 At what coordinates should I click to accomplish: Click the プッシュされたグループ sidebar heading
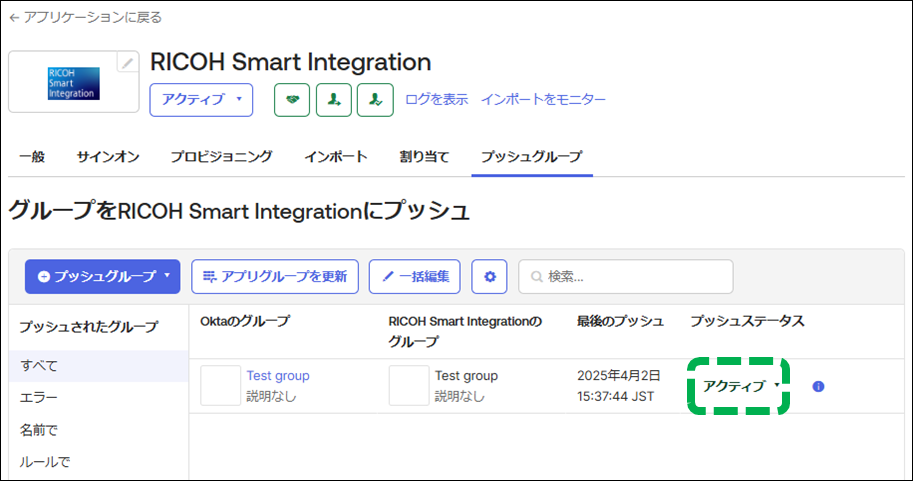(x=89, y=327)
